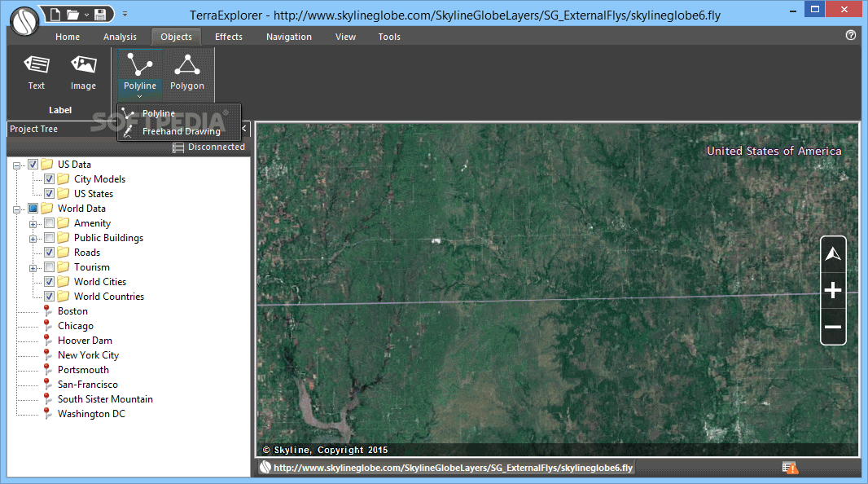Image resolution: width=868 pixels, height=484 pixels.
Task: Click the Boston location pin icon
Action: (47, 311)
